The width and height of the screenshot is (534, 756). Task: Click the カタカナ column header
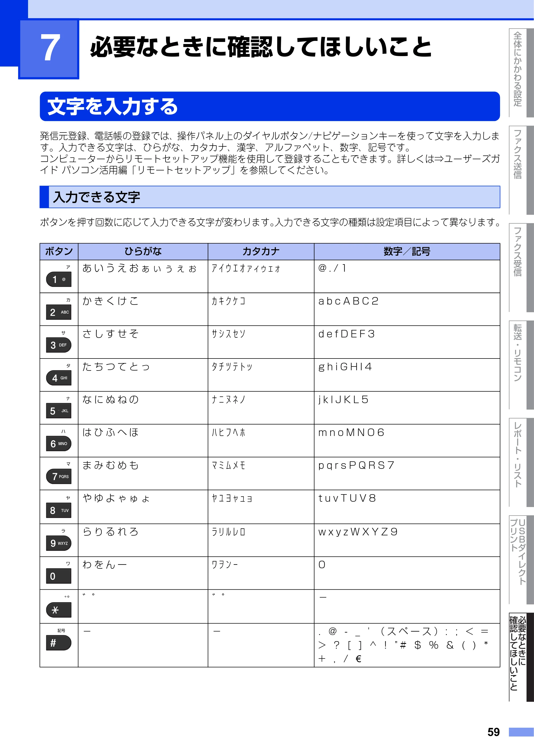(x=261, y=252)
